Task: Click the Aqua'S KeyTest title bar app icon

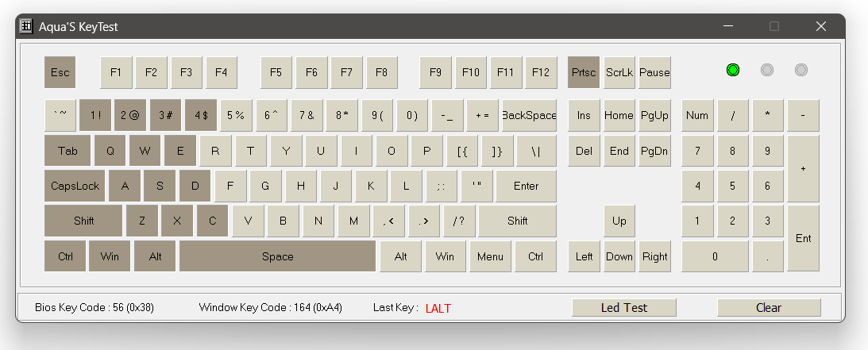Action: (26, 26)
